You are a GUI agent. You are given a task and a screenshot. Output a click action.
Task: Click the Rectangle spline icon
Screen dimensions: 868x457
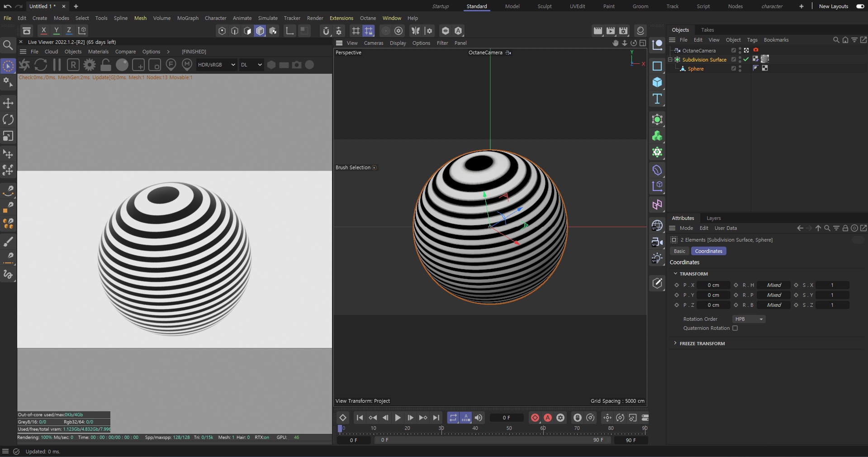657,66
